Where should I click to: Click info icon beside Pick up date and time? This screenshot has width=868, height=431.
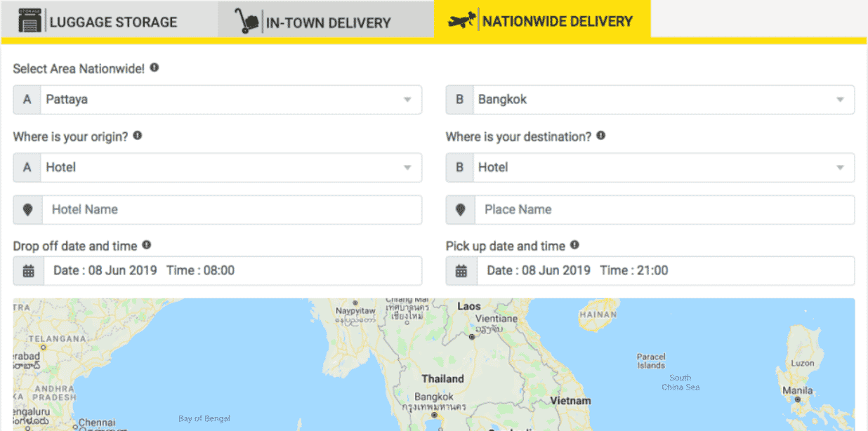pos(574,245)
